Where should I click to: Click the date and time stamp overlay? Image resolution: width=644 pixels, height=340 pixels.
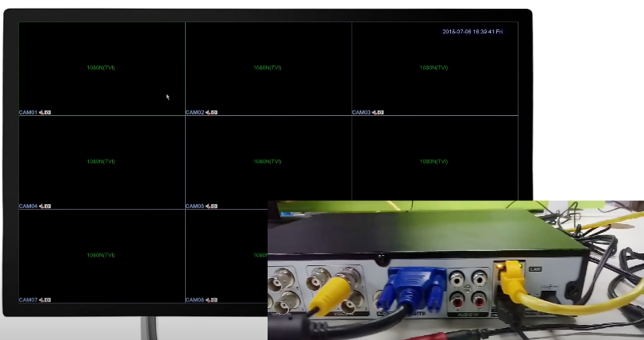point(472,32)
